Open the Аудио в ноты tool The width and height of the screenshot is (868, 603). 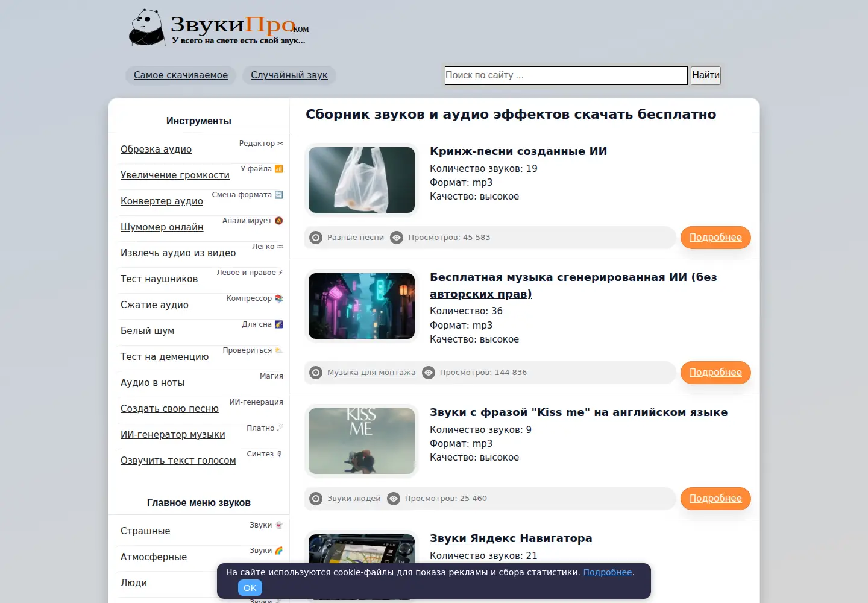coord(153,383)
